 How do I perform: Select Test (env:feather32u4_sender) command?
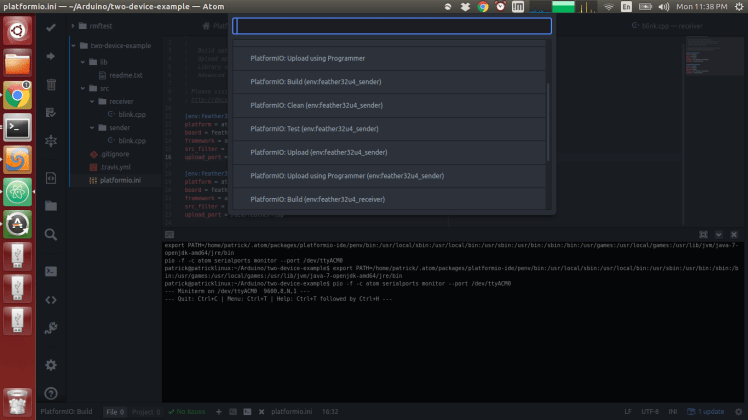(389, 129)
